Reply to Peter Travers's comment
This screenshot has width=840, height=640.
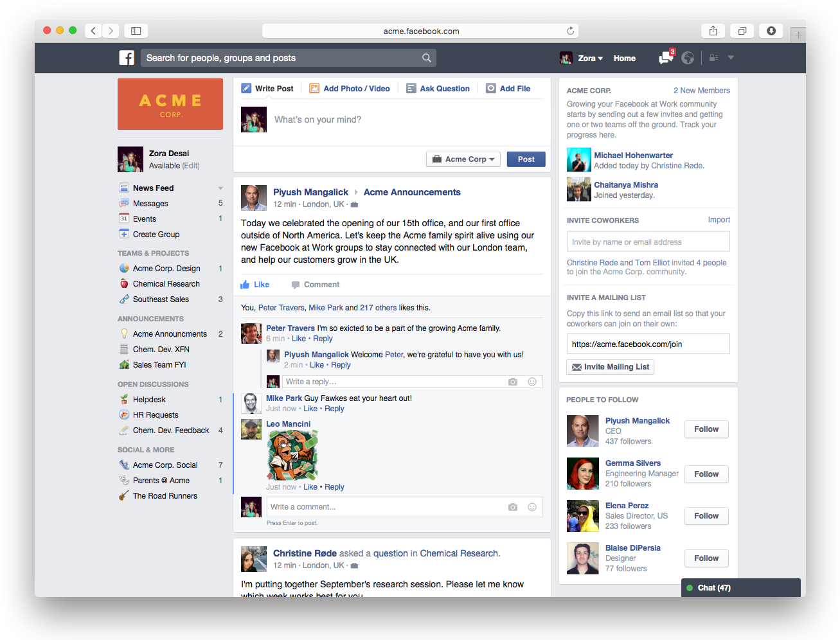323,339
